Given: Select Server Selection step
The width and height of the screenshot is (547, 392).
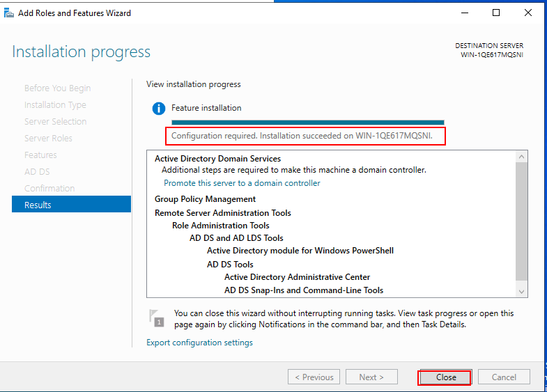Looking at the screenshot, I should click(56, 122).
